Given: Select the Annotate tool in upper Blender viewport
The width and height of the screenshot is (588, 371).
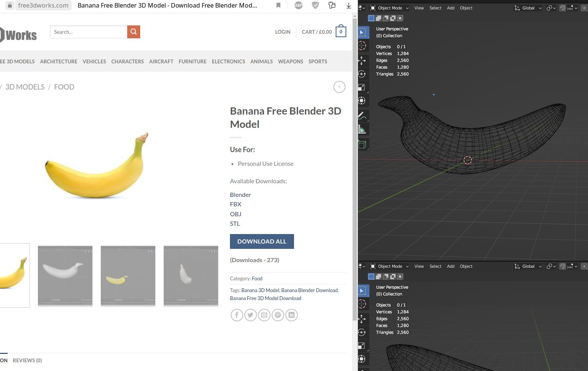Looking at the screenshot, I should pos(362,116).
